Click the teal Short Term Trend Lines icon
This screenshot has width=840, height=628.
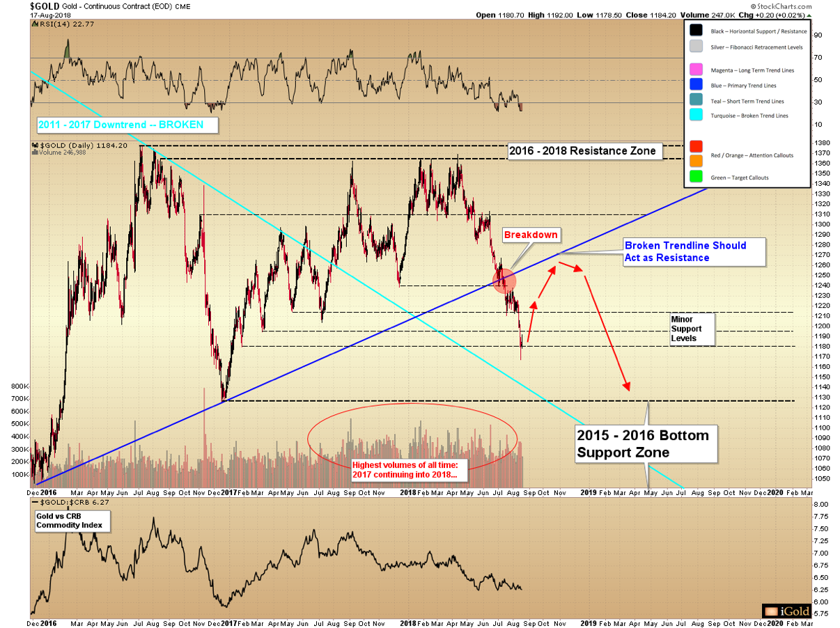696,100
